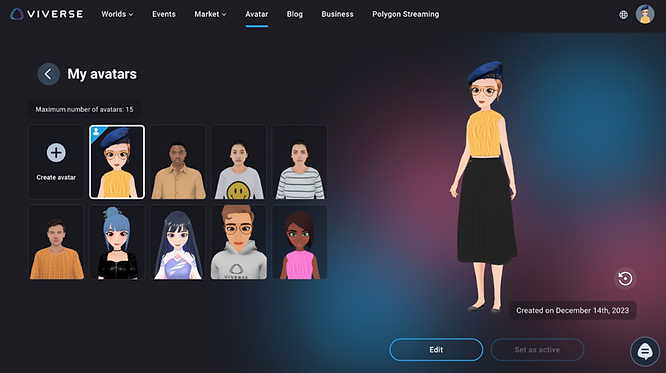
Task: Click 'Maximum number of avatars: 15' text
Action: [x=84, y=109]
